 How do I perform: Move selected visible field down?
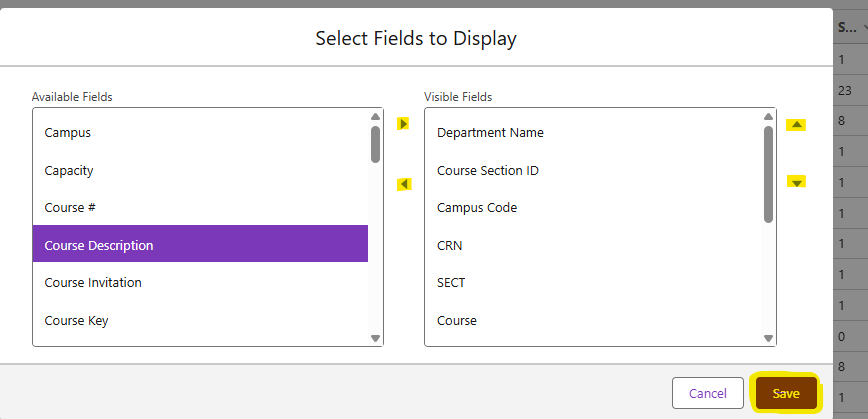coord(797,182)
